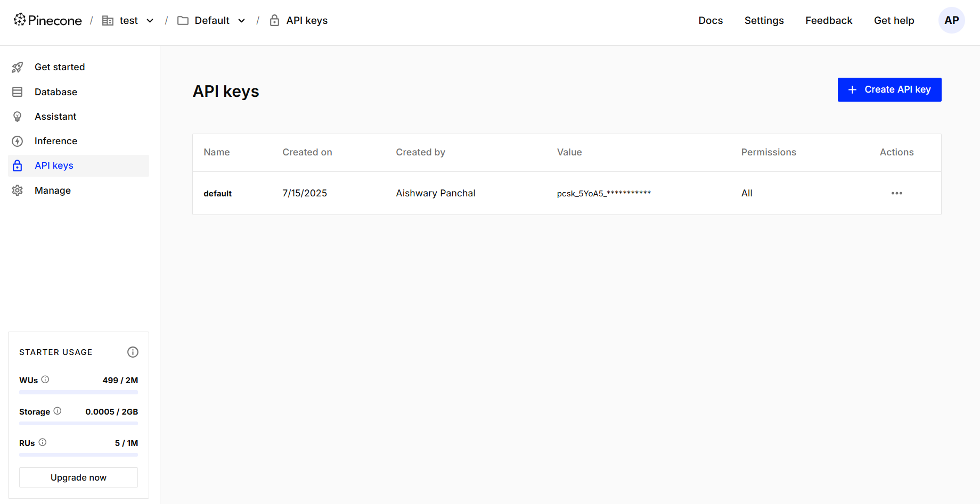Click the Name column header

(217, 152)
